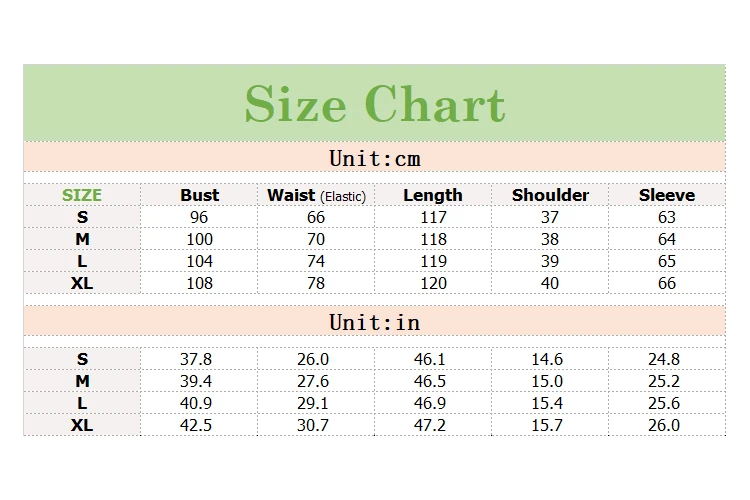Click the Sleeve value 65 cell
This screenshot has height=500, width=750.
point(667,261)
